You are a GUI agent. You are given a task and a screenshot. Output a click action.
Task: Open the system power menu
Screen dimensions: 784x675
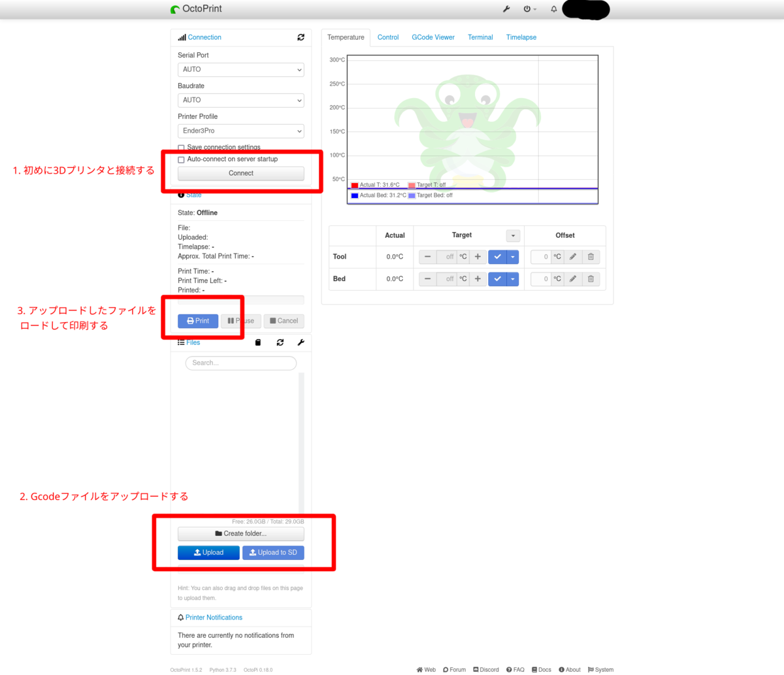point(530,9)
